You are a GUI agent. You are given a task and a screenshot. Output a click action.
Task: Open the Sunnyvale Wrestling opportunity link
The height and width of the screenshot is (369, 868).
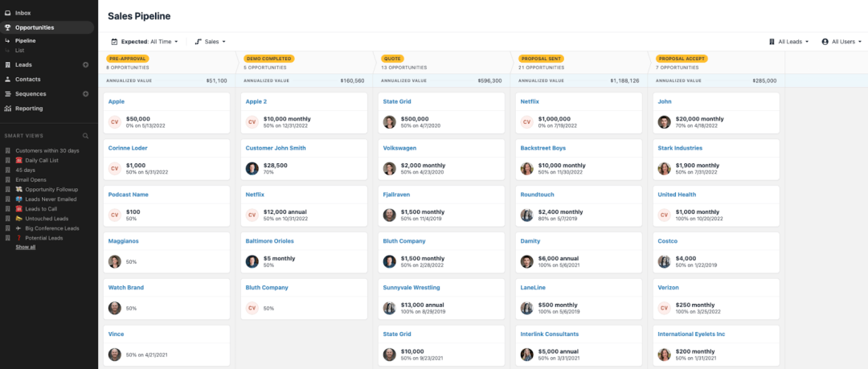(x=411, y=287)
